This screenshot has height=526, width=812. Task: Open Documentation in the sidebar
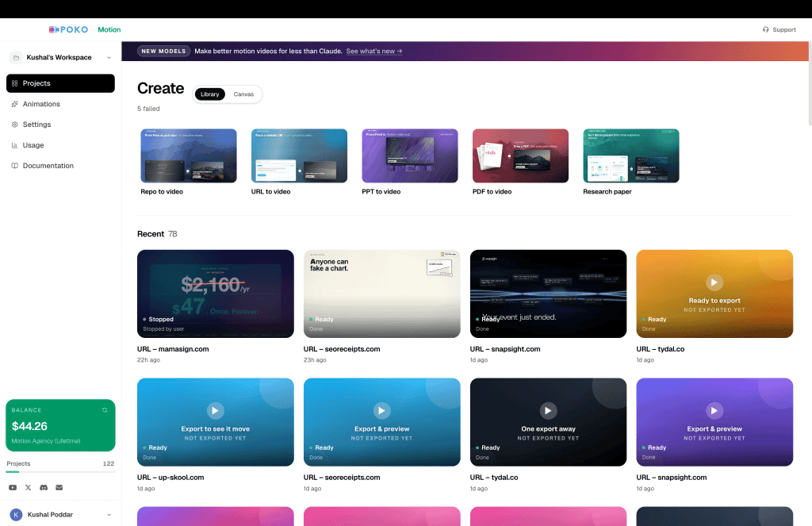[60, 166]
